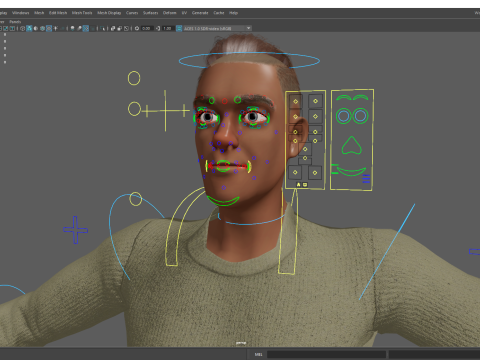Click the Wireframe on Shaded icon

click(x=42, y=28)
